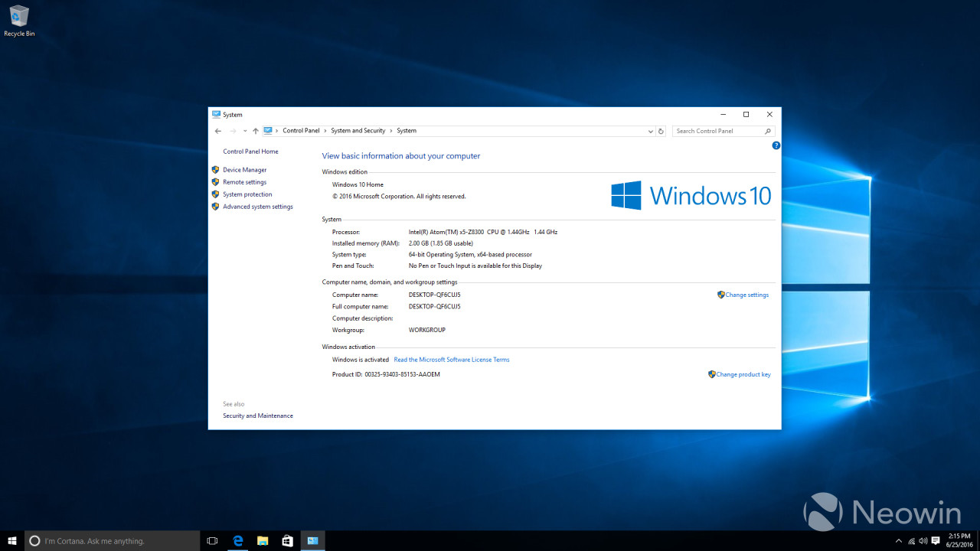
Task: Click the Windows 10 Home edition text
Action: coord(358,184)
